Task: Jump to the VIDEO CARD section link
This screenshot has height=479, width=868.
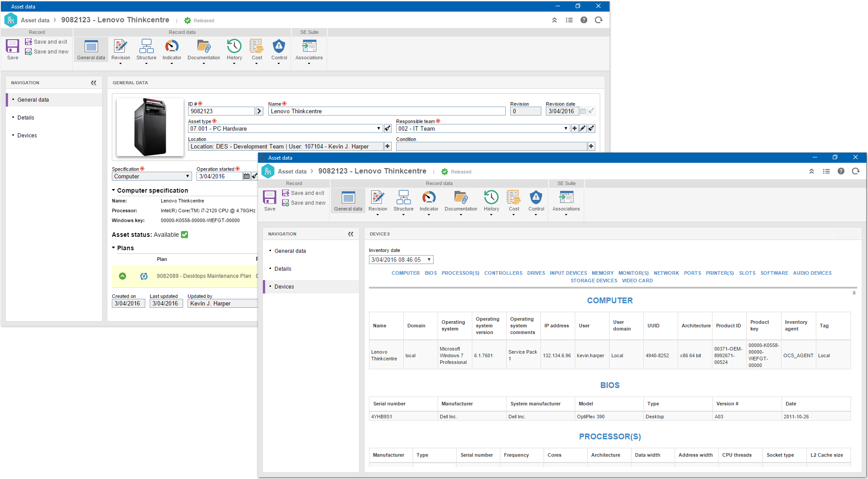Action: pyautogui.click(x=637, y=281)
